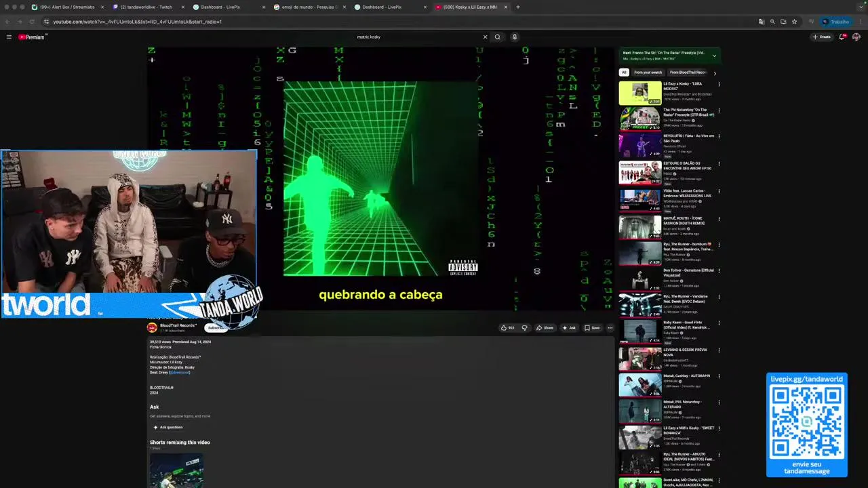
Task: Close the Alert Box Streamlabs tab
Action: click(102, 7)
